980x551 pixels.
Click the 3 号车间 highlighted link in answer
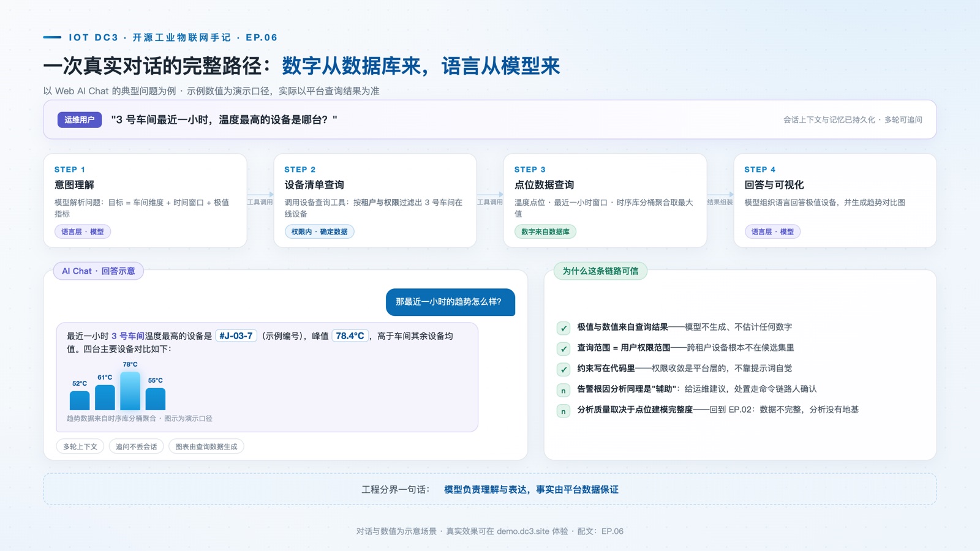[x=128, y=335]
